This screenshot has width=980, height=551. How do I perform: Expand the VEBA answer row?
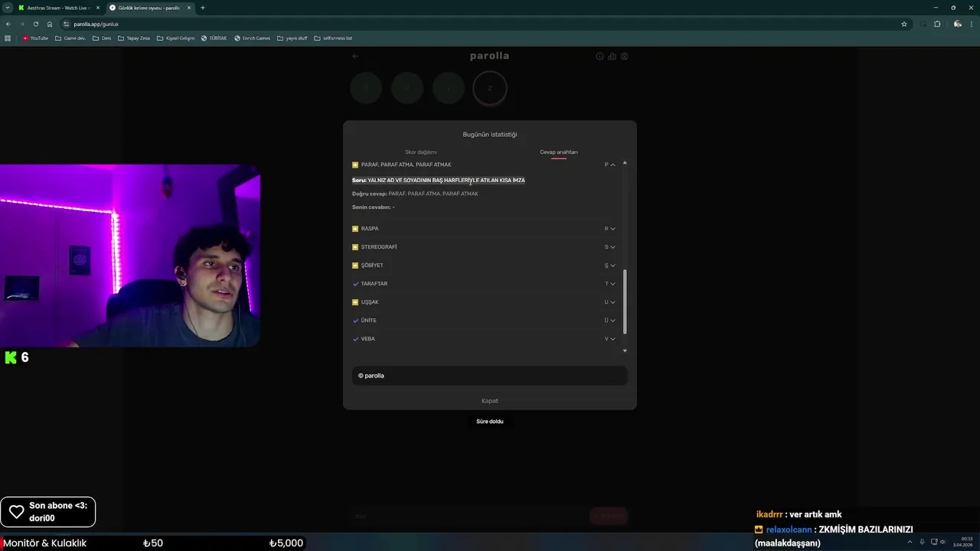tap(484, 339)
